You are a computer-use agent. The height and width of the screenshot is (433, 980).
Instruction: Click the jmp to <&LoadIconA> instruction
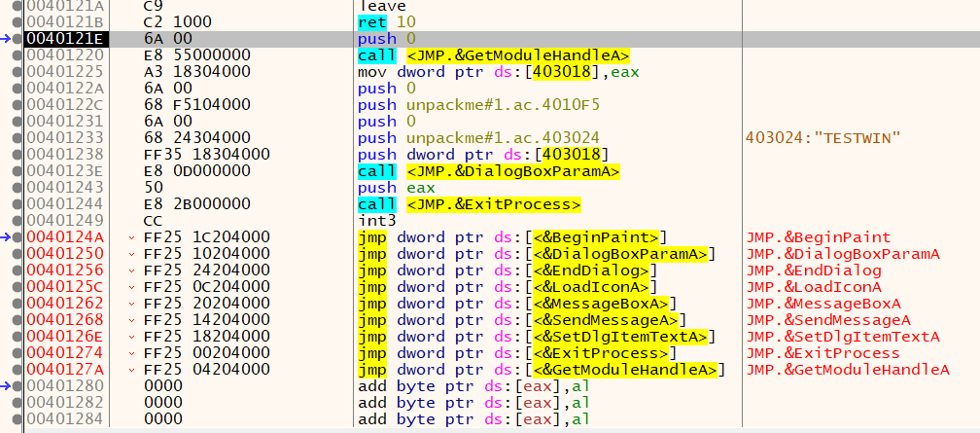click(507, 287)
